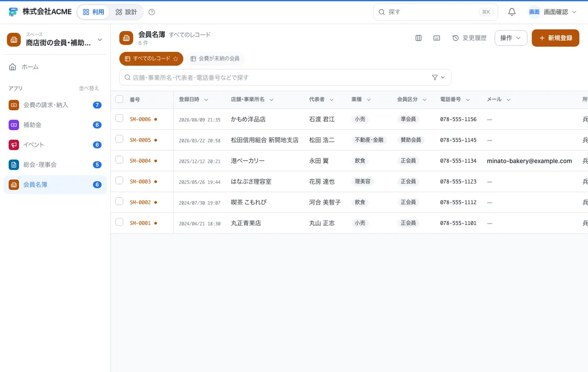Click the 準会員 tag

click(x=408, y=119)
